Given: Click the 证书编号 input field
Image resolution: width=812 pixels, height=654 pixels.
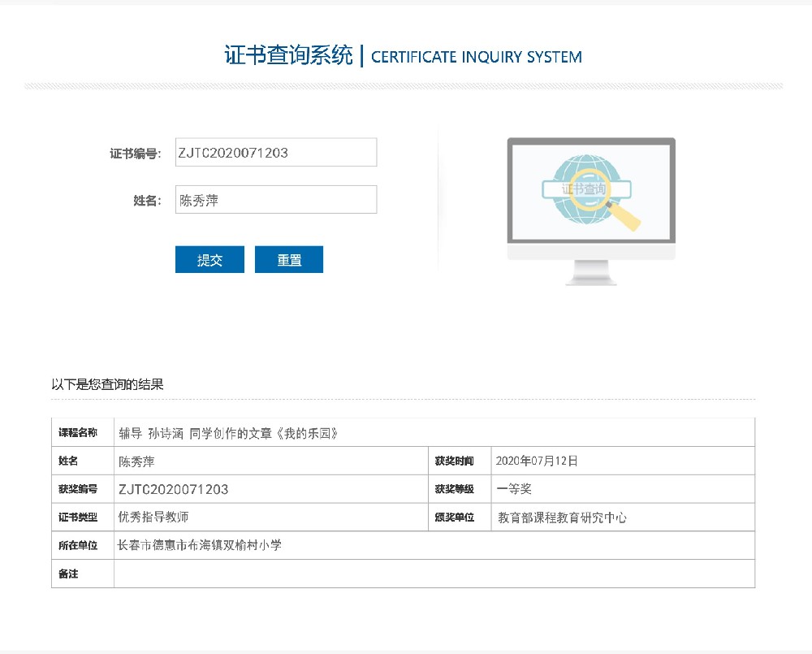Looking at the screenshot, I should tap(276, 153).
